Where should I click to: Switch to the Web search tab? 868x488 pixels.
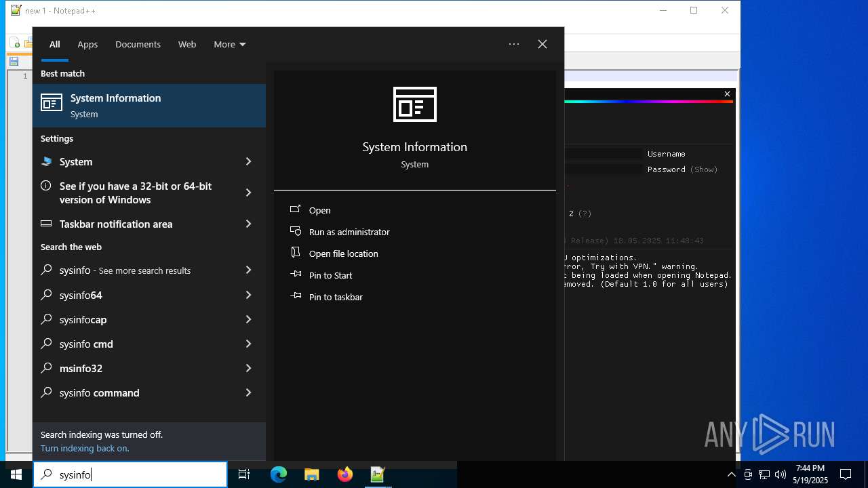187,44
